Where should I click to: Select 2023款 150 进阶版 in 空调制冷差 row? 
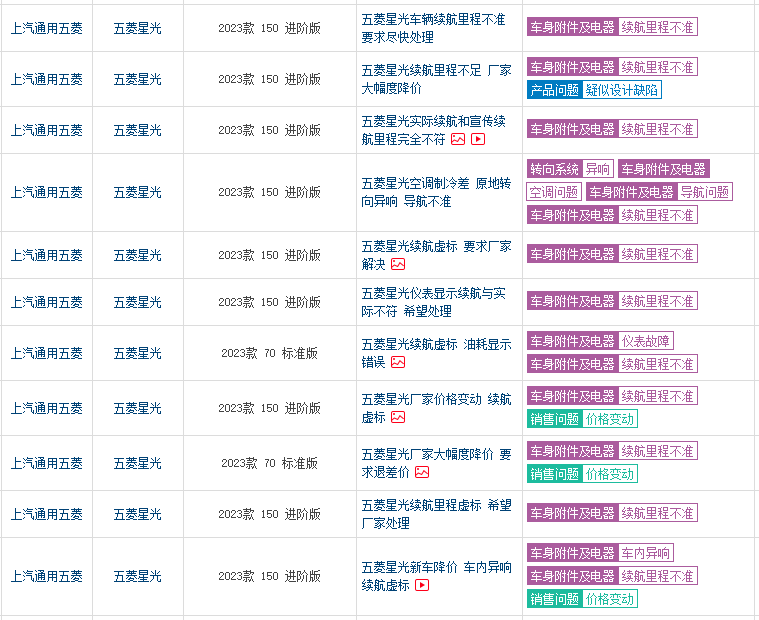point(270,192)
